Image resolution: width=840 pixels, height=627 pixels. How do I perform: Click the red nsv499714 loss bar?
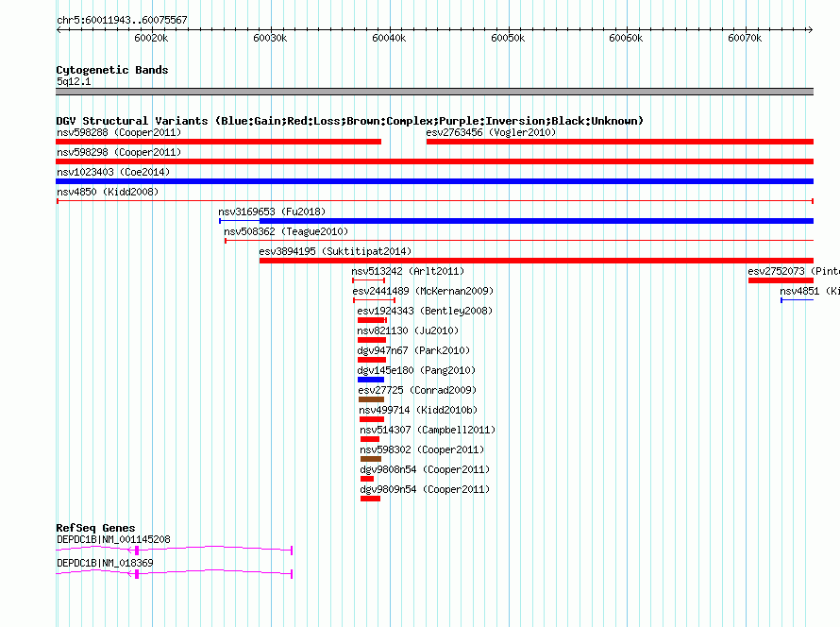point(372,419)
